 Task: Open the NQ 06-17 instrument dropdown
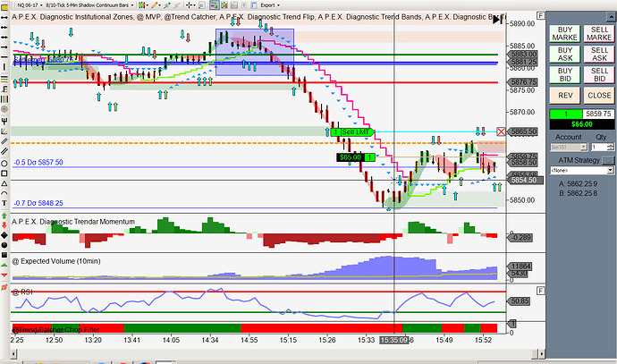pyautogui.click(x=31, y=5)
